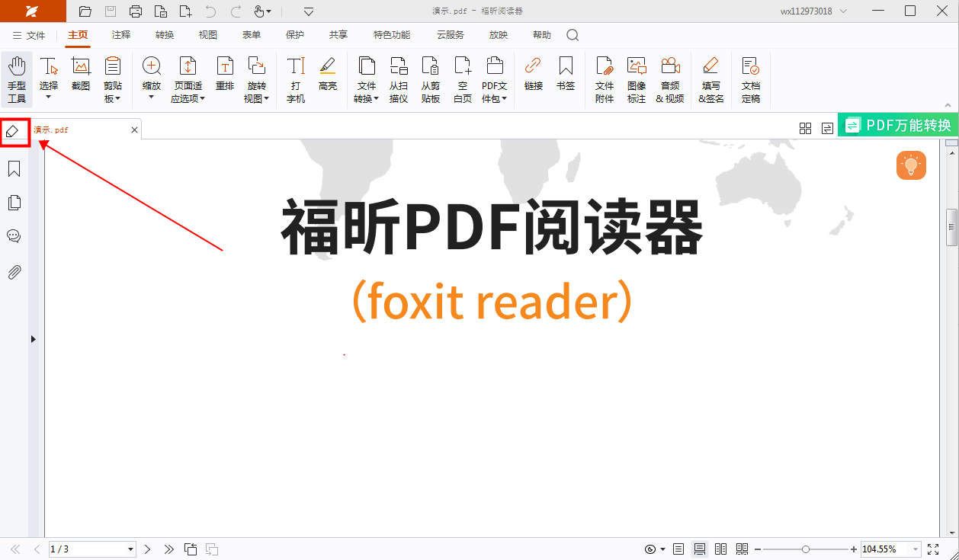This screenshot has height=560, width=959.
Task: Open the 文件 file menu
Action: [29, 35]
